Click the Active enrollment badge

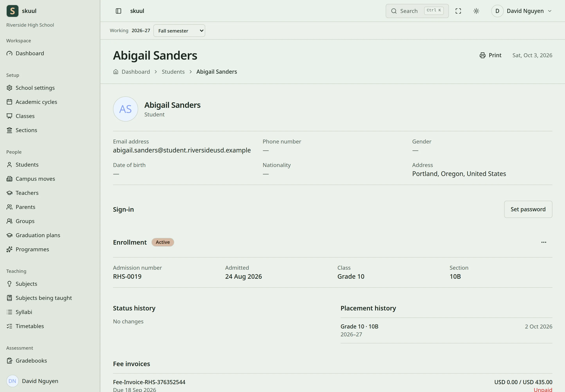point(162,242)
